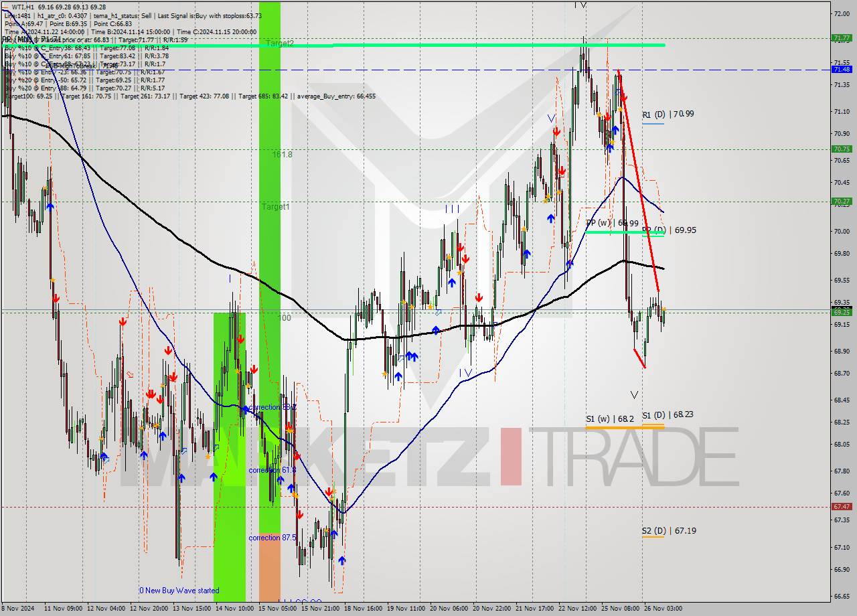
Task: Click the 66.65 price axis value
Action: pyautogui.click(x=841, y=597)
